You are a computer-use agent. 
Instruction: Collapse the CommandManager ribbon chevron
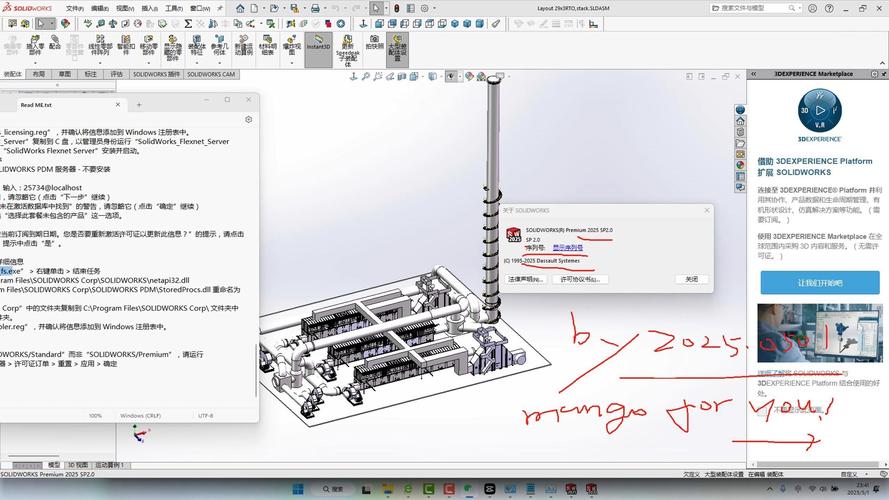882,63
